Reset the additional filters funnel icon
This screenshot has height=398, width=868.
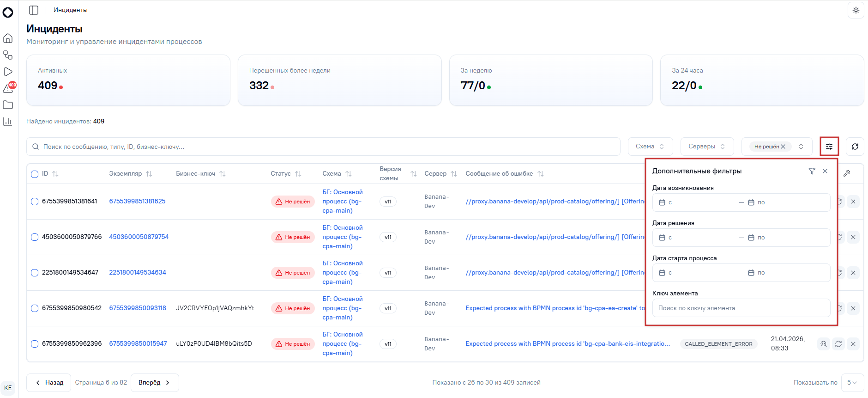click(x=812, y=171)
